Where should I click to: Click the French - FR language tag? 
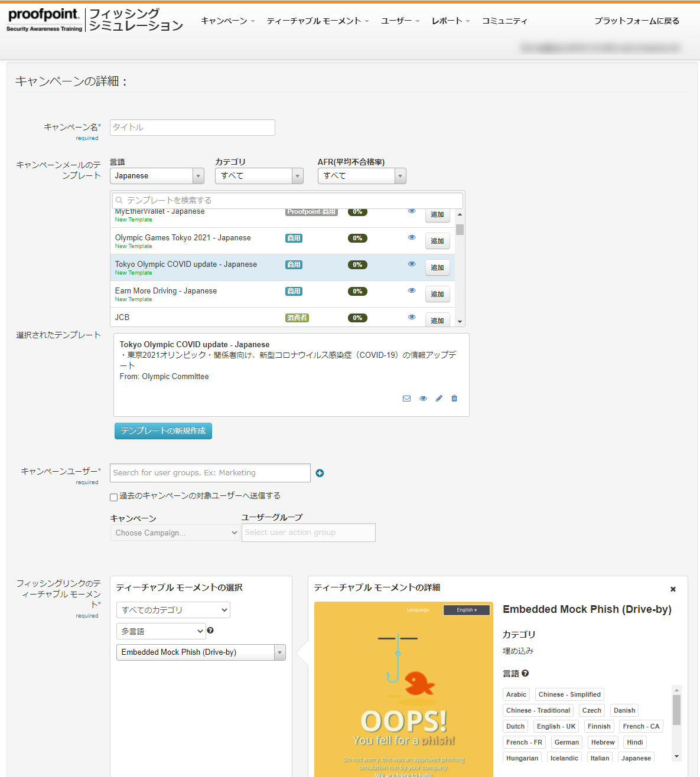click(x=524, y=742)
